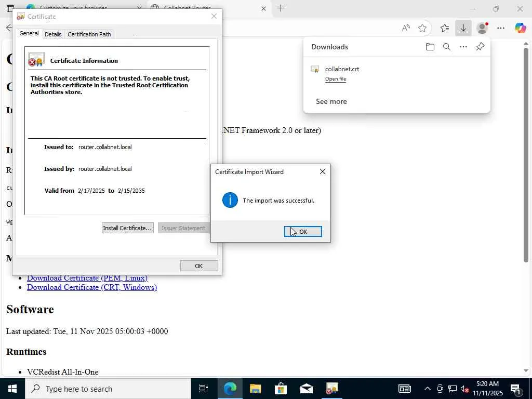Screen dimensions: 532x399
Task: Toggle the Downloads toolbar button
Action: pos(463,28)
